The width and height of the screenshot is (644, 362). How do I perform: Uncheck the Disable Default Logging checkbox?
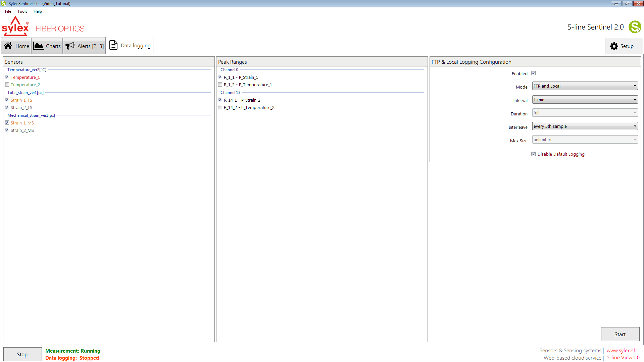click(x=533, y=154)
